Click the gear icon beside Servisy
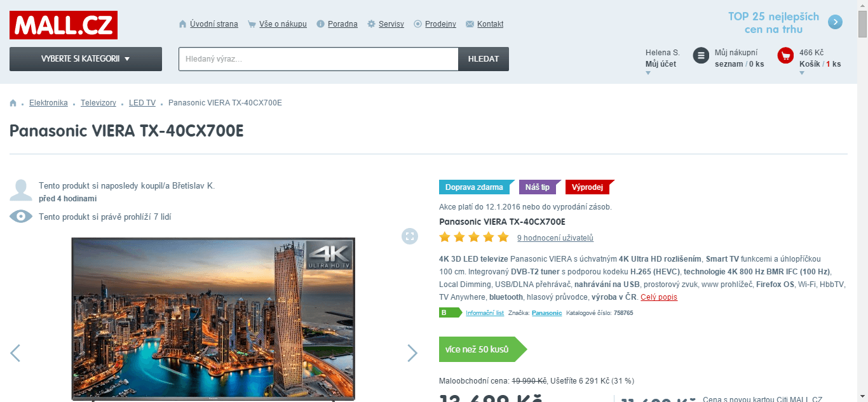Image resolution: width=868 pixels, height=402 pixels. (x=372, y=24)
